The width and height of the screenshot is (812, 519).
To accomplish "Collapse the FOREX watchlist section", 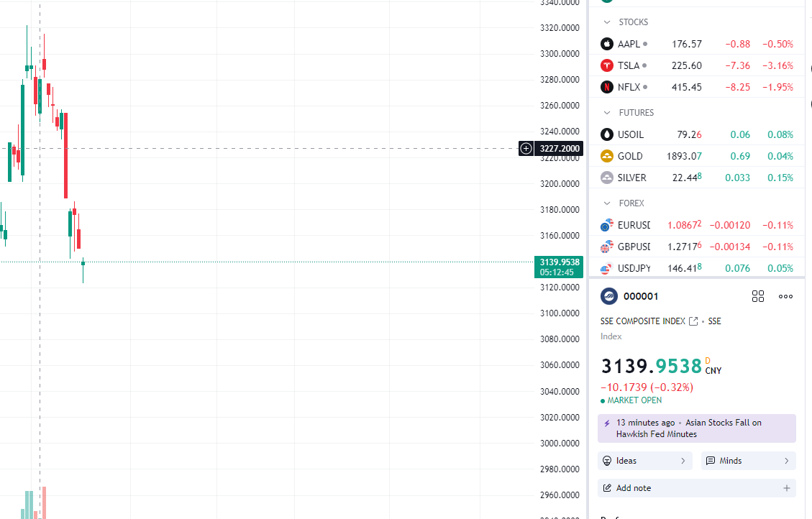I will coord(607,203).
